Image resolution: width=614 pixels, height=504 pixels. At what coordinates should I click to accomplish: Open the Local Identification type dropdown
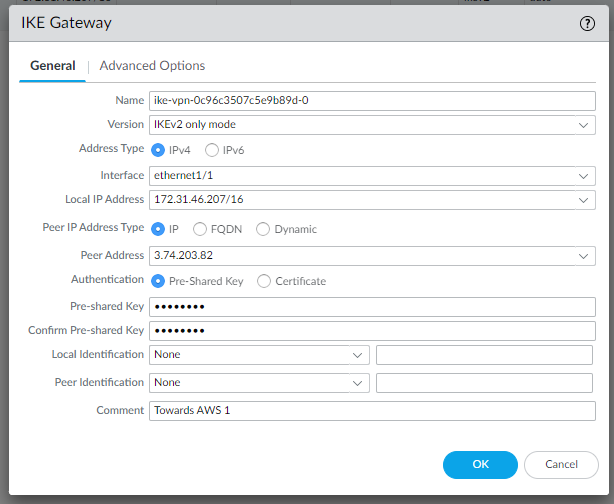click(x=357, y=354)
